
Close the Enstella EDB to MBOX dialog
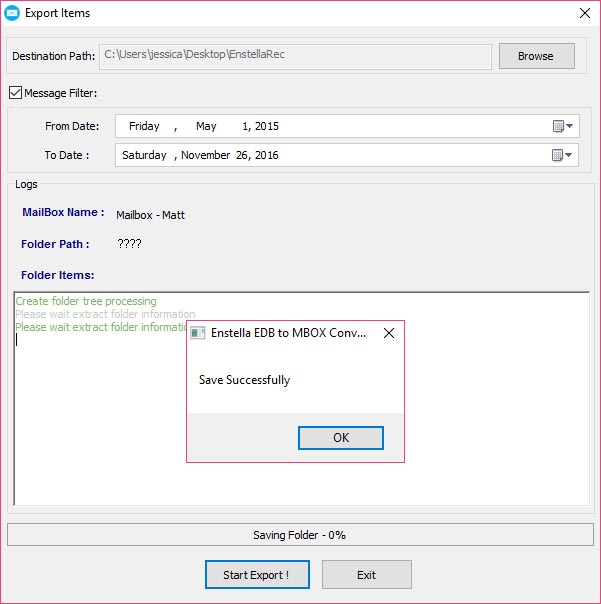tap(389, 333)
